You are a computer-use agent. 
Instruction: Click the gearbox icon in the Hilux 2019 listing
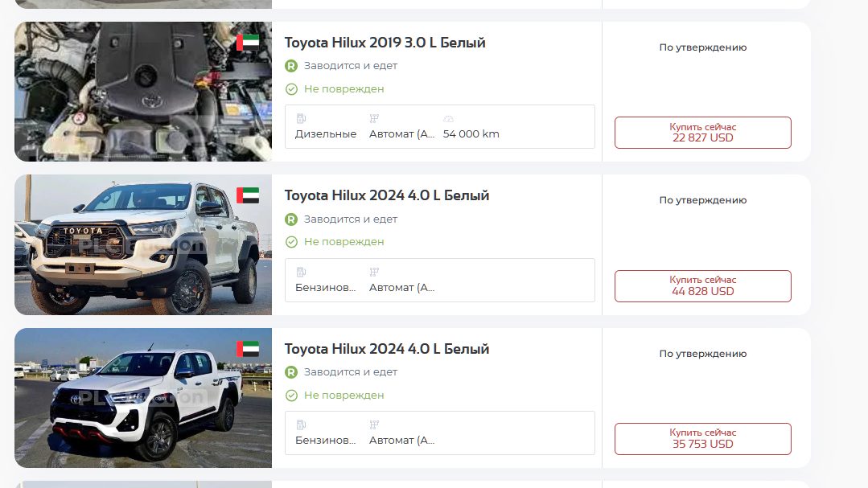point(374,118)
